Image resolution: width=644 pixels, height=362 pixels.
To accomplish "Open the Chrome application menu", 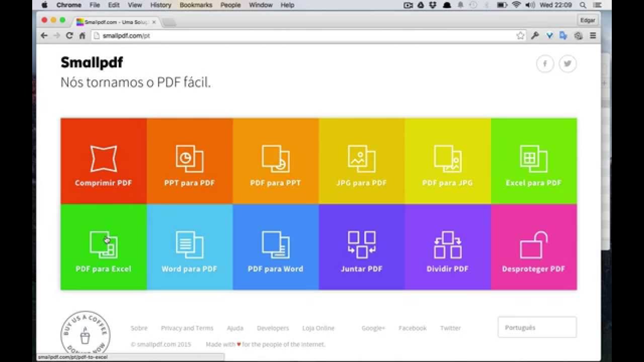I will tap(69, 5).
